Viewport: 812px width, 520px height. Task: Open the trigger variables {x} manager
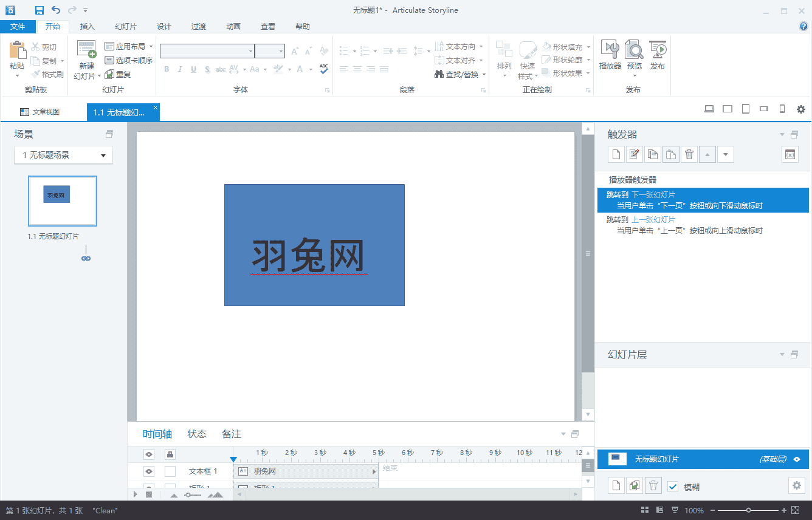click(790, 154)
